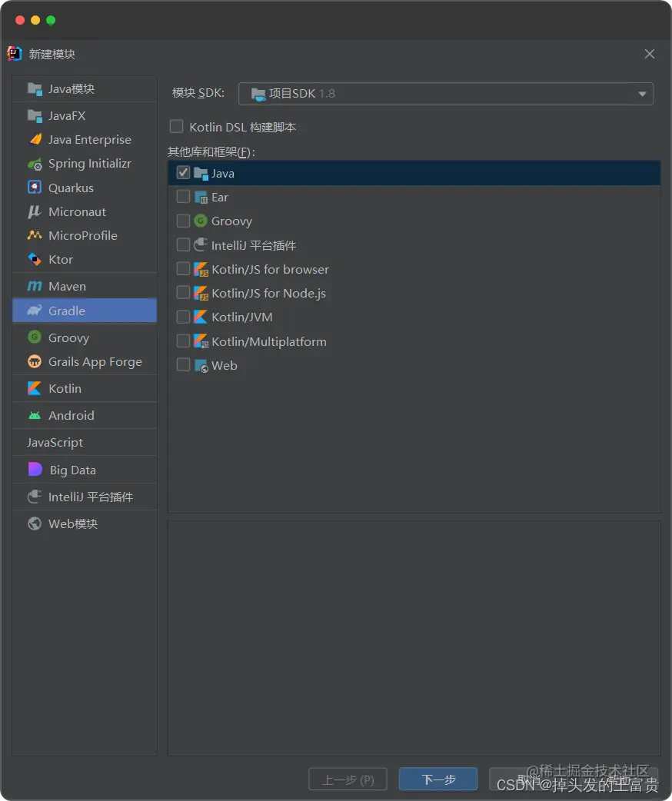
Task: Click the IntelliJ 平台插件 plug icon in sidebar
Action: coord(35,497)
